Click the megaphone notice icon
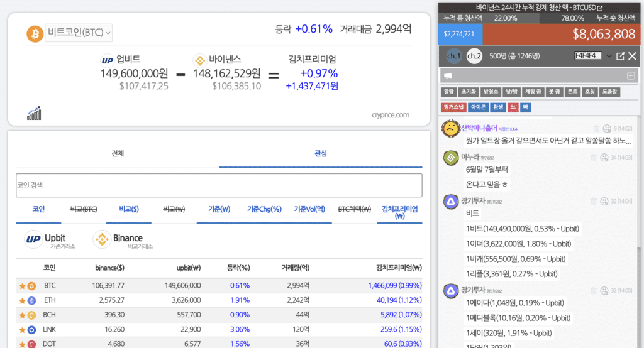The image size is (644, 348). pos(448,75)
